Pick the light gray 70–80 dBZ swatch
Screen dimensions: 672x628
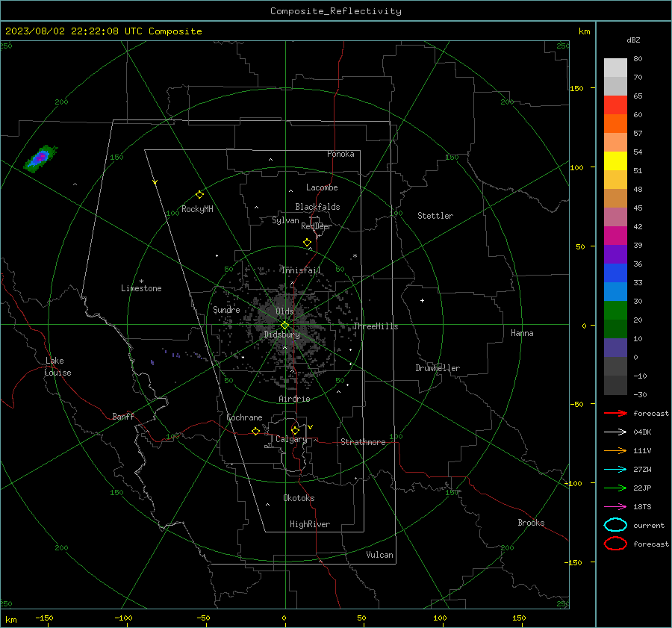(615, 68)
